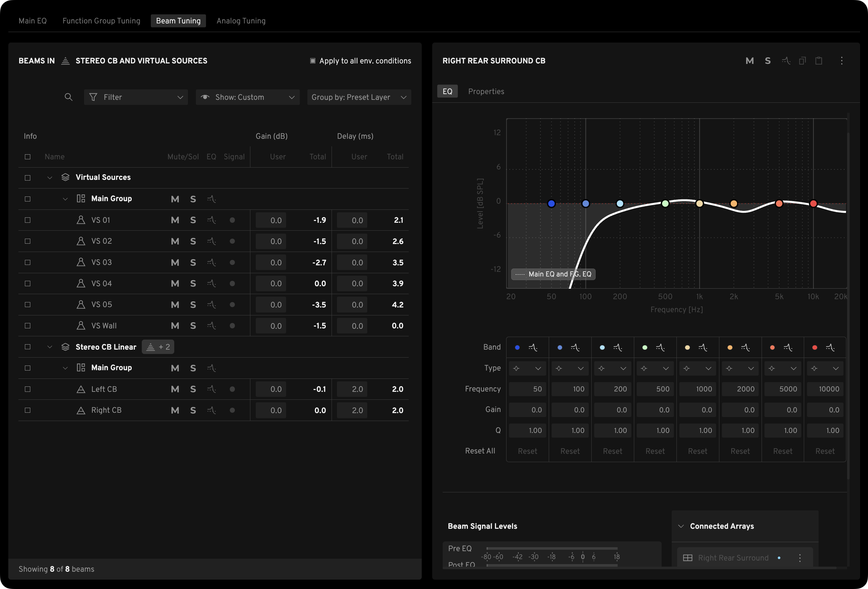Open the three-dot menu in beam header

(x=841, y=61)
